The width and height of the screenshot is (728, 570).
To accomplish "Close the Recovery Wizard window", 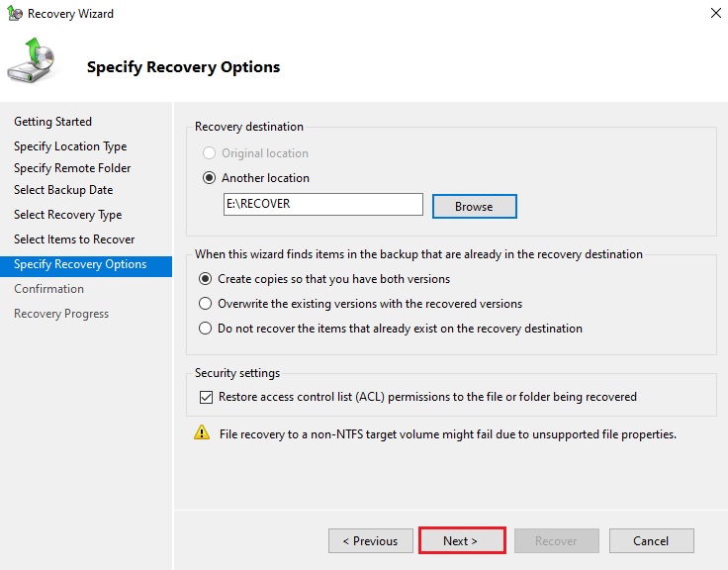I will (x=715, y=14).
